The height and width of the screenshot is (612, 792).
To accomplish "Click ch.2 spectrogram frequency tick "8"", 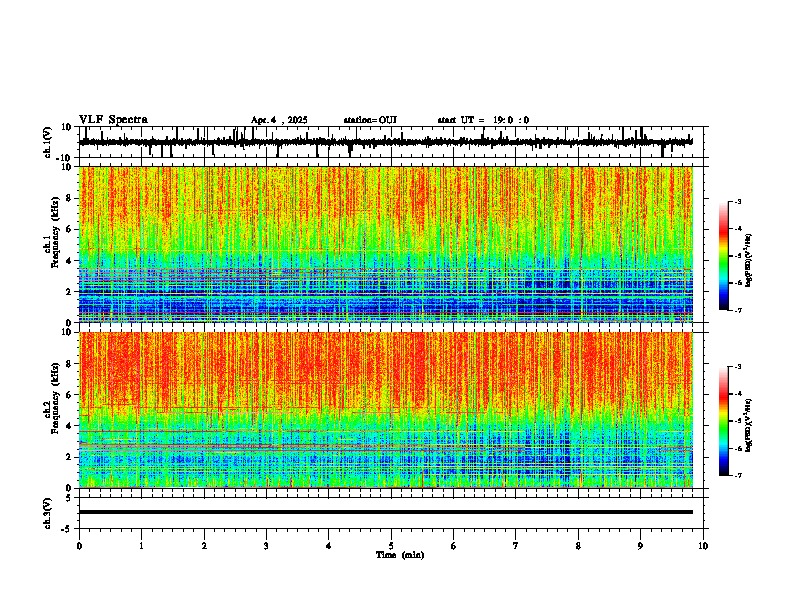I will pyautogui.click(x=70, y=364).
